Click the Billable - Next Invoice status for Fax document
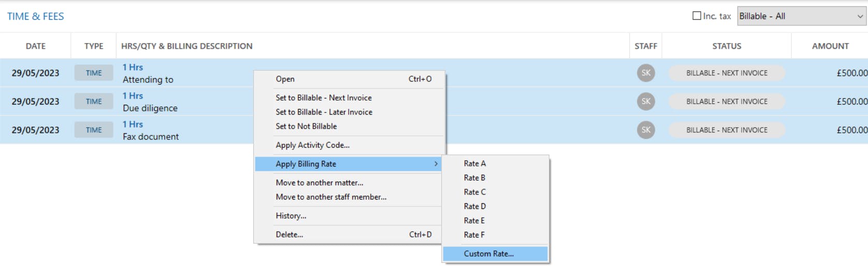 (x=727, y=130)
